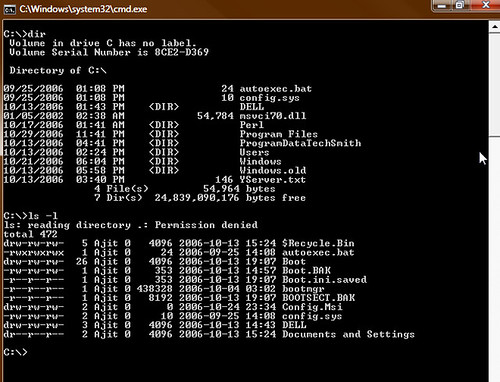Viewport: 500px width, 382px height.
Task: Click the Users directory entry
Action: point(254,152)
